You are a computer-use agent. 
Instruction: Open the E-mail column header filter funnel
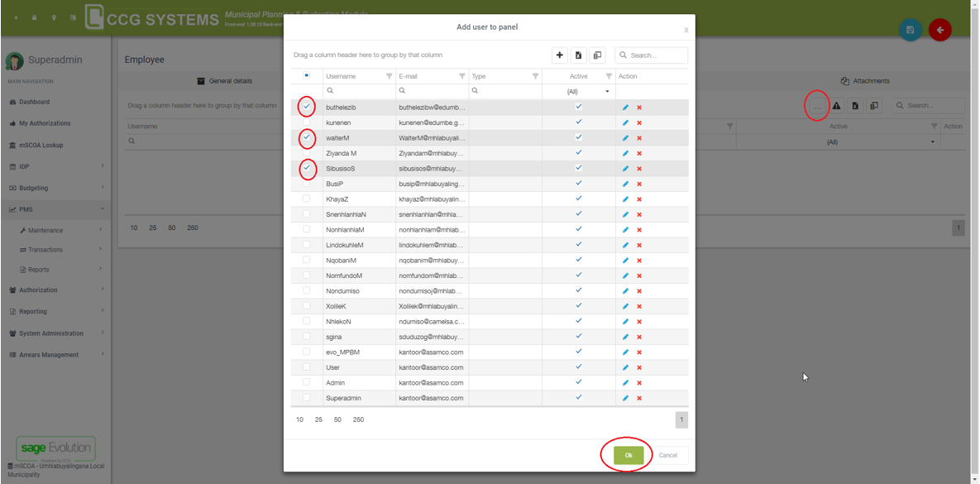pos(461,76)
